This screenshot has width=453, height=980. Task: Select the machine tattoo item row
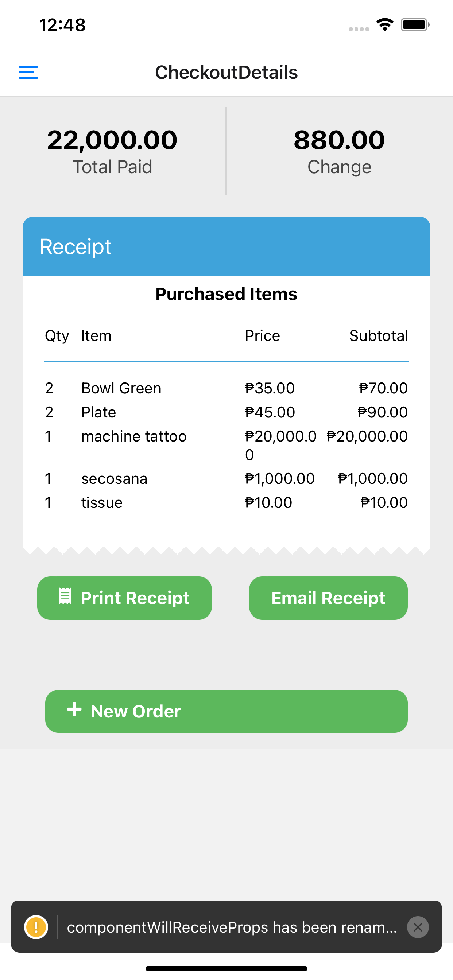click(x=226, y=446)
